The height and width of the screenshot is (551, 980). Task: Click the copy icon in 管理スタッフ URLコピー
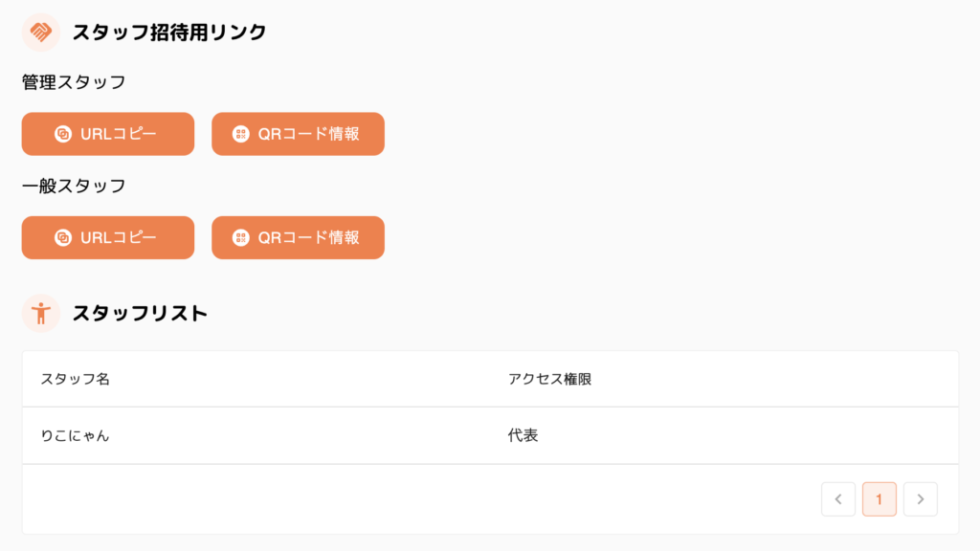(63, 134)
